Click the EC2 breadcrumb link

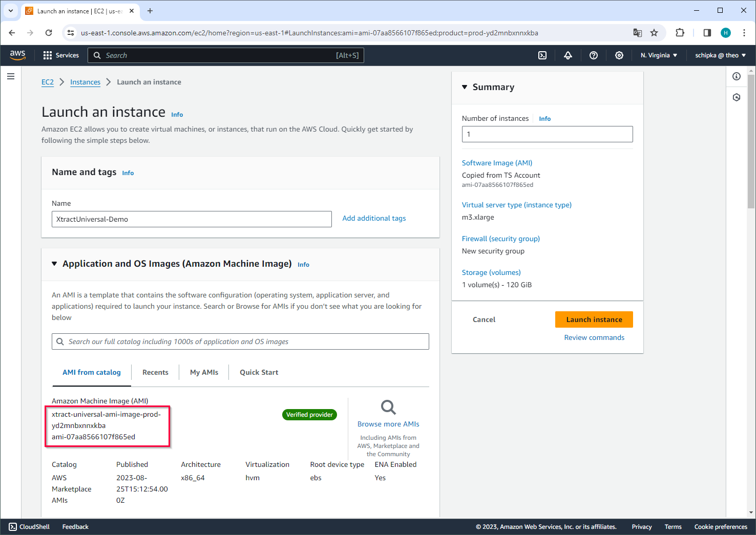pos(48,82)
